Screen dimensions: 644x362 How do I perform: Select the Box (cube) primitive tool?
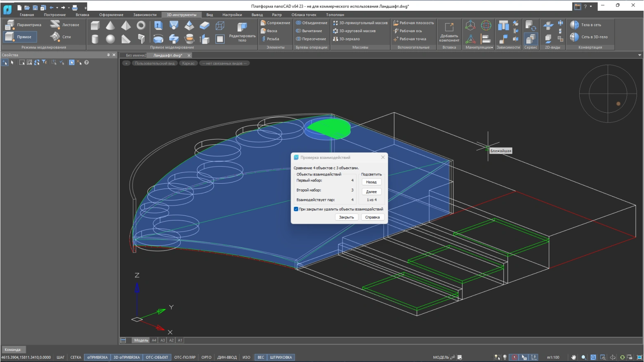95,26
